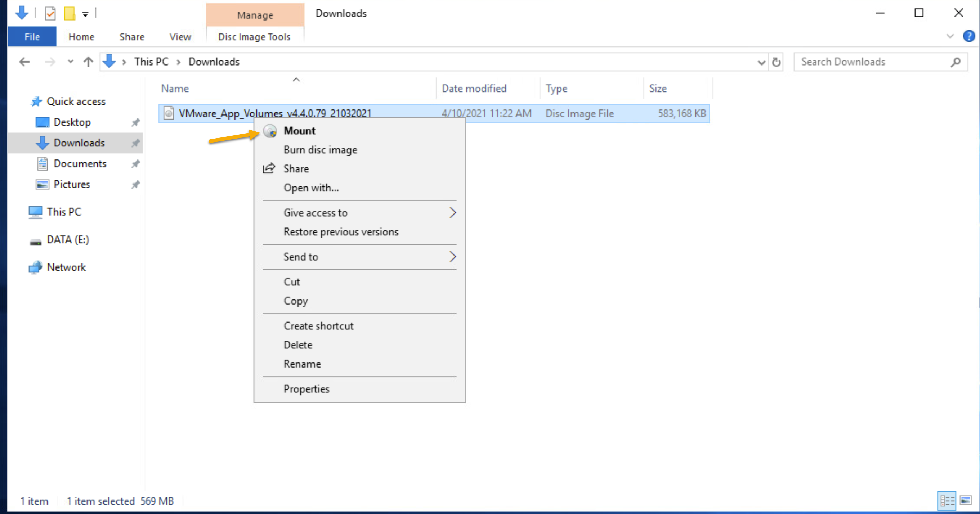Select Pictures in navigation pane

pos(72,184)
